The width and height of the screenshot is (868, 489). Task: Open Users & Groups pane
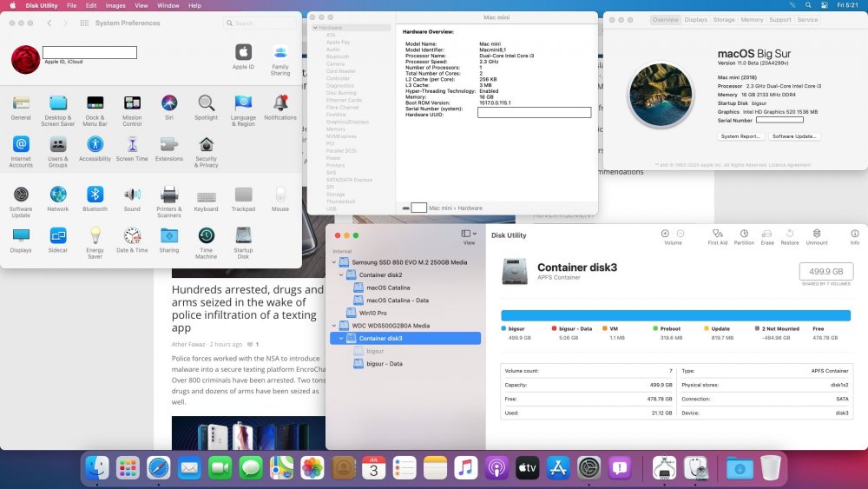tap(57, 152)
